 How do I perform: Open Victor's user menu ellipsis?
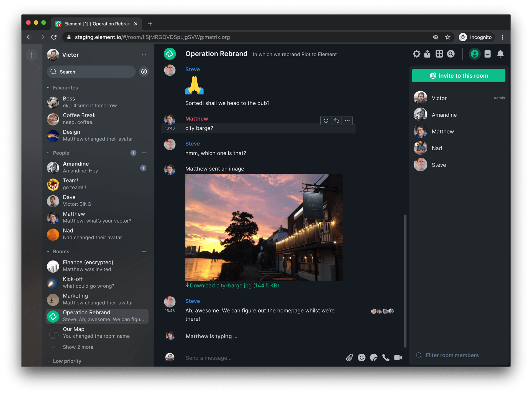144,55
